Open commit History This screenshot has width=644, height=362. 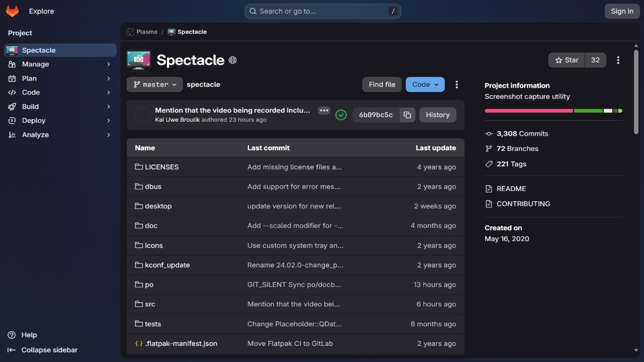(x=438, y=115)
